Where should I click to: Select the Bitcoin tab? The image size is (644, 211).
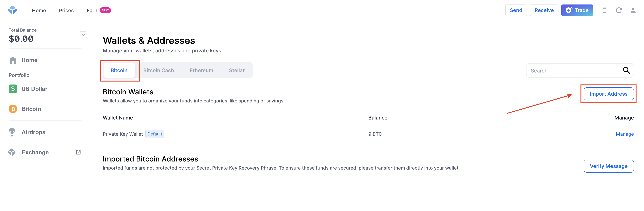(119, 70)
